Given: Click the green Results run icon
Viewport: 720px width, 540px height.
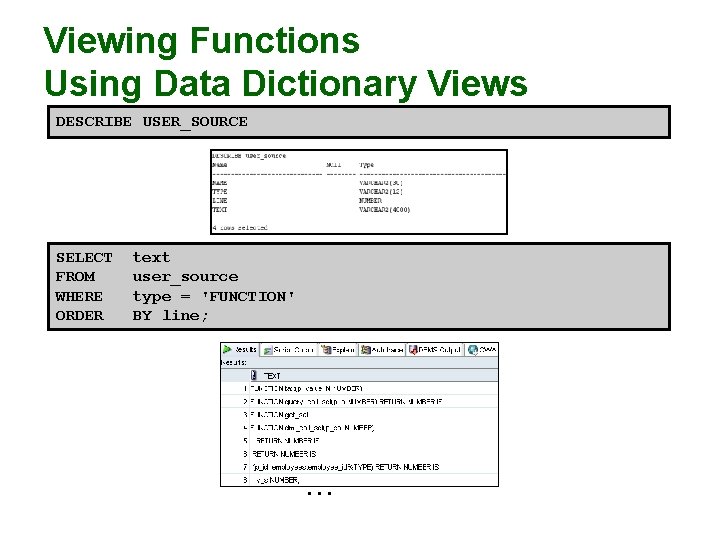Looking at the screenshot, I should pyautogui.click(x=227, y=350).
